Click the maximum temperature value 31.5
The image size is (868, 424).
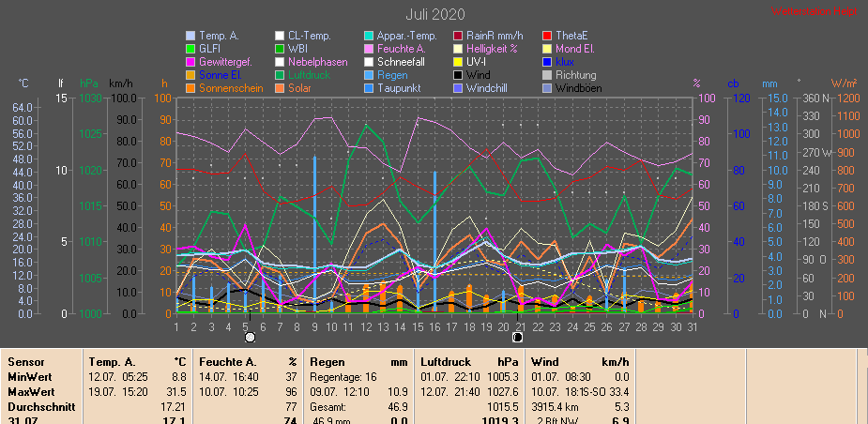click(x=176, y=392)
